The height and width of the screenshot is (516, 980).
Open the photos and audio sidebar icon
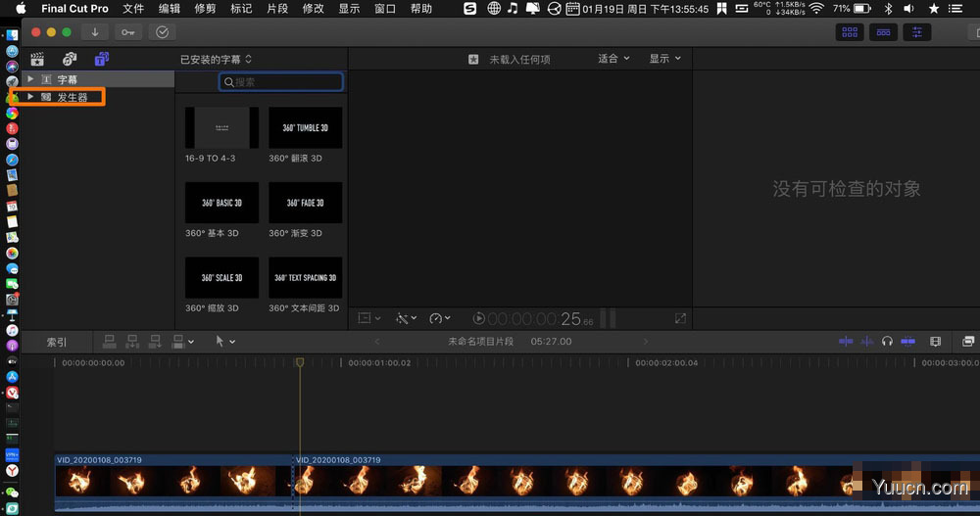pos(70,59)
